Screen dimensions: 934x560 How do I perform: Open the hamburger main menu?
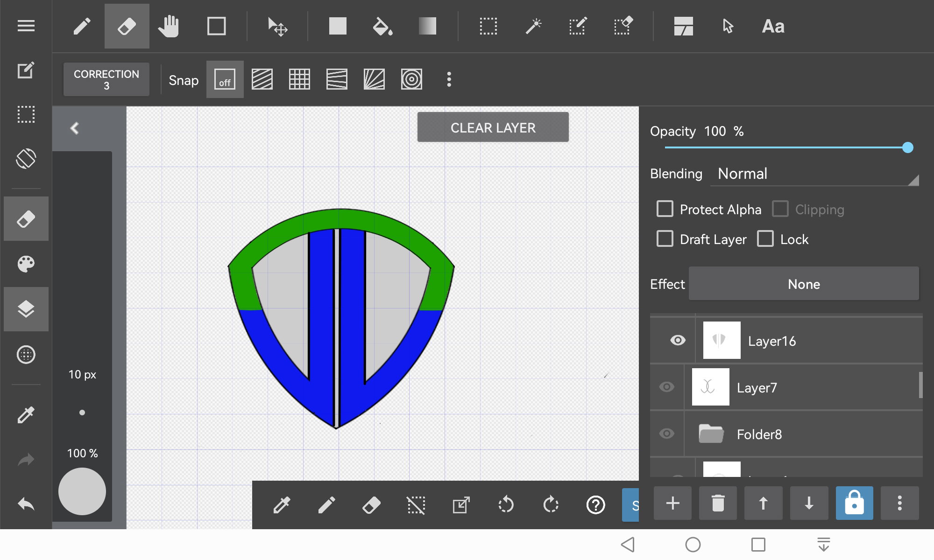(x=26, y=26)
